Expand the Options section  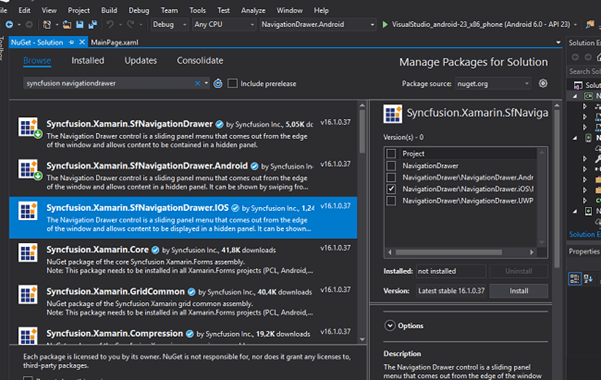[x=390, y=326]
